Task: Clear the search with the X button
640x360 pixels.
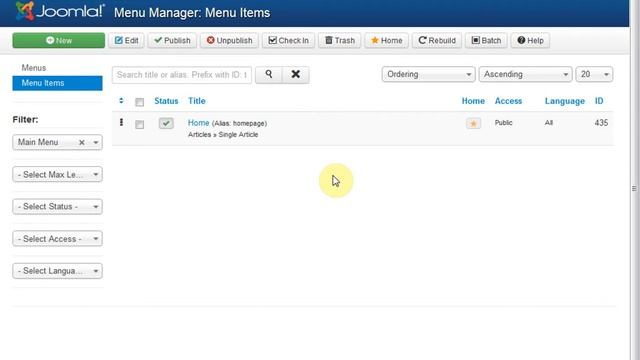Action: pyautogui.click(x=296, y=75)
